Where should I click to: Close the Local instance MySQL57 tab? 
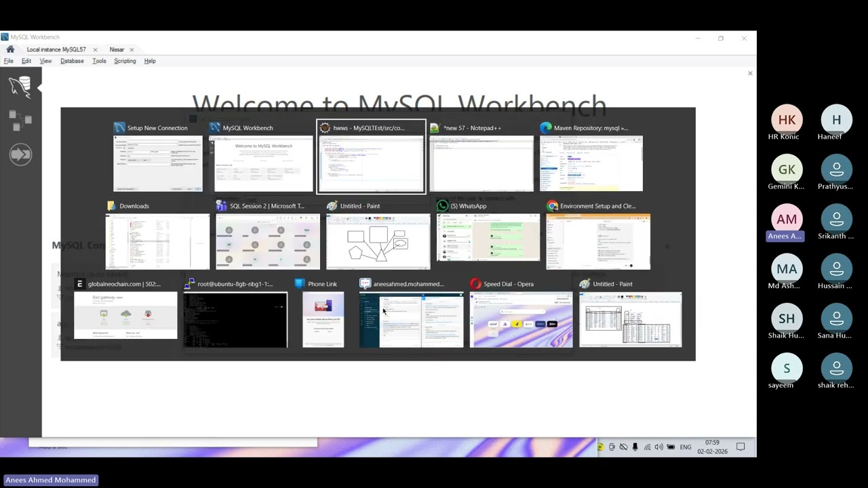pos(95,49)
